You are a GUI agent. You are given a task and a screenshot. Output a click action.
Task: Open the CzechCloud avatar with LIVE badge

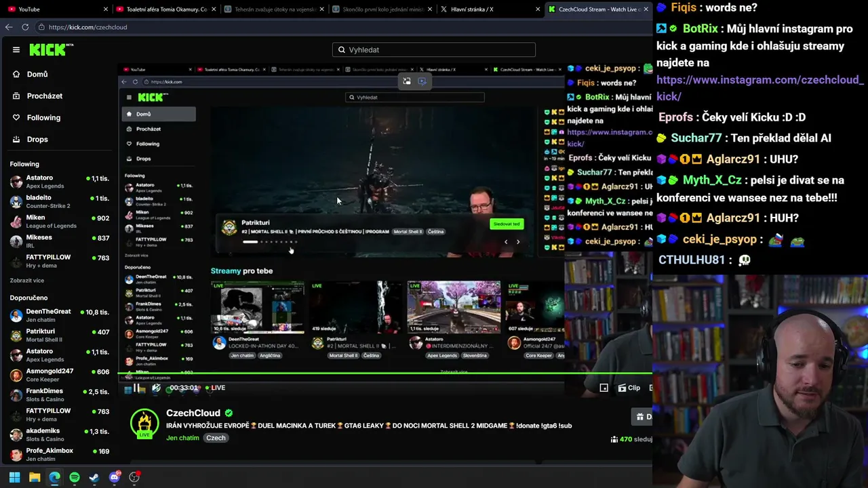coord(144,424)
